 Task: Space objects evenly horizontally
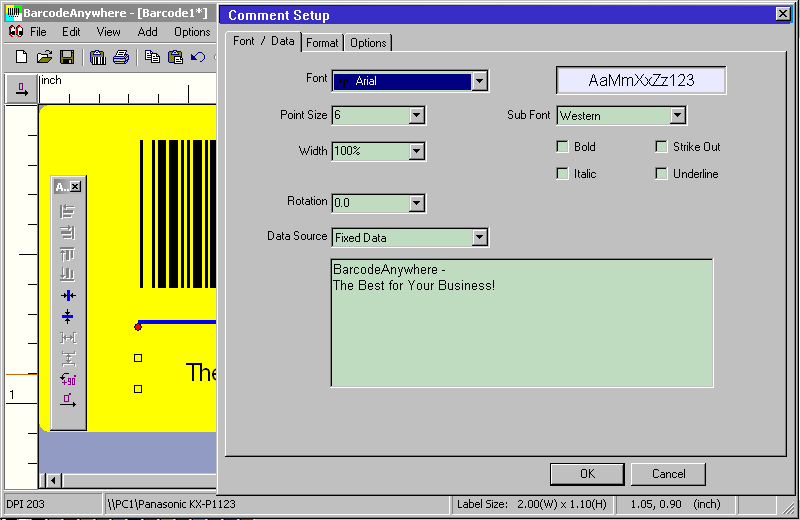(x=68, y=337)
